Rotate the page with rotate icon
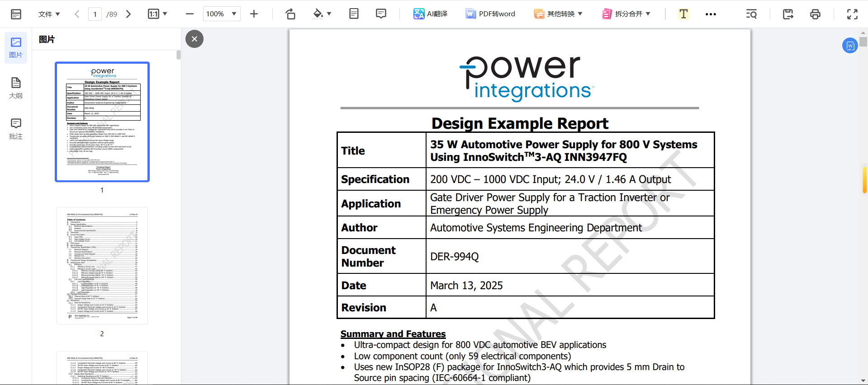 click(x=290, y=14)
